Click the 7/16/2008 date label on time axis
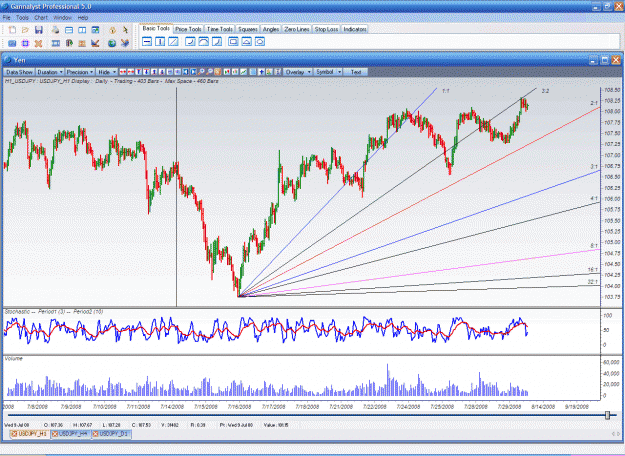 pyautogui.click(x=240, y=407)
